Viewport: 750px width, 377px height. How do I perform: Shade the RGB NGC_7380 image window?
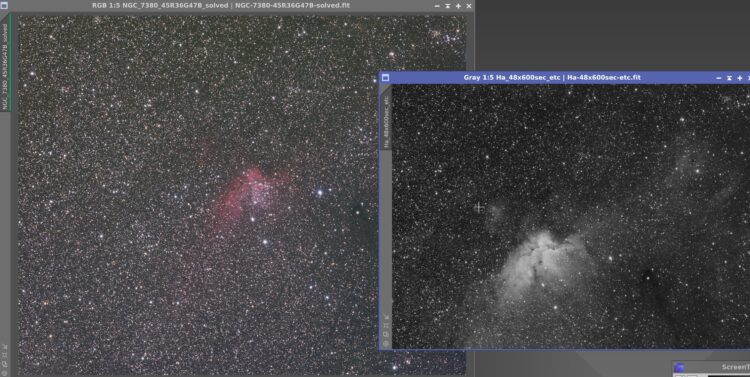pyautogui.click(x=448, y=6)
